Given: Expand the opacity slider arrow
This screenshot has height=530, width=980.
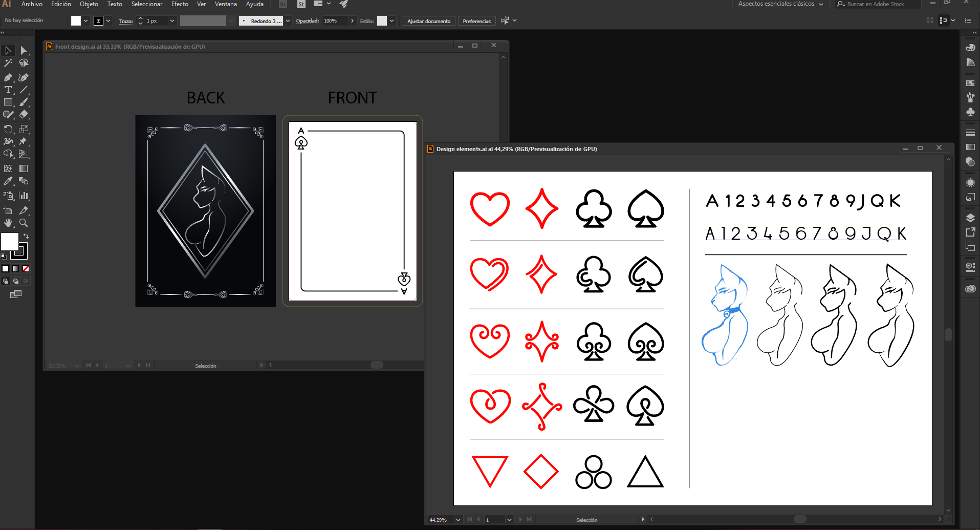Looking at the screenshot, I should point(352,21).
